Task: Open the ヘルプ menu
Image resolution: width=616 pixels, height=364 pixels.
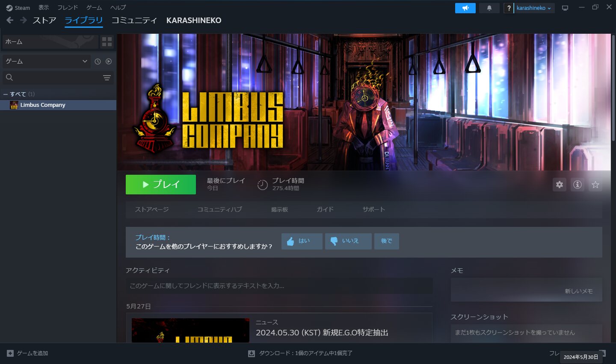Action: [118, 8]
